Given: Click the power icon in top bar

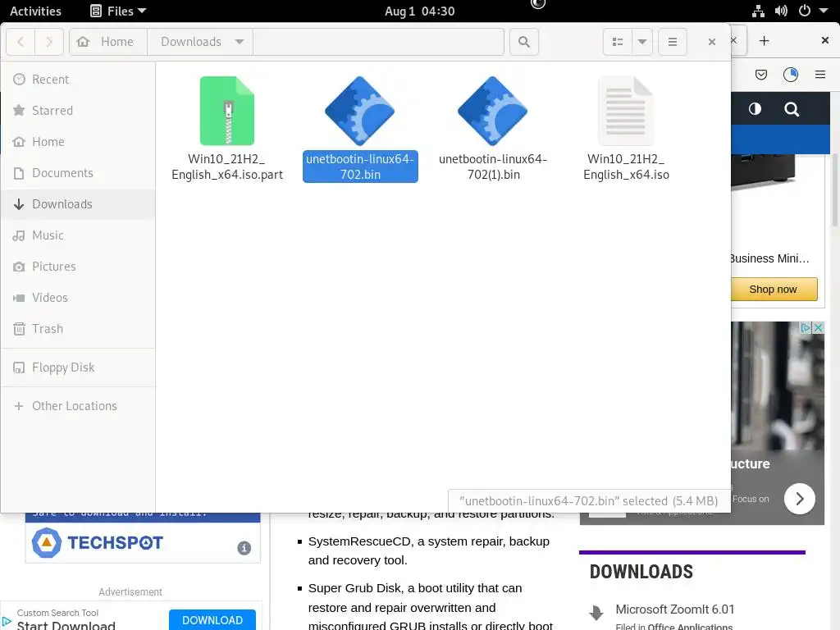Looking at the screenshot, I should [805, 11].
